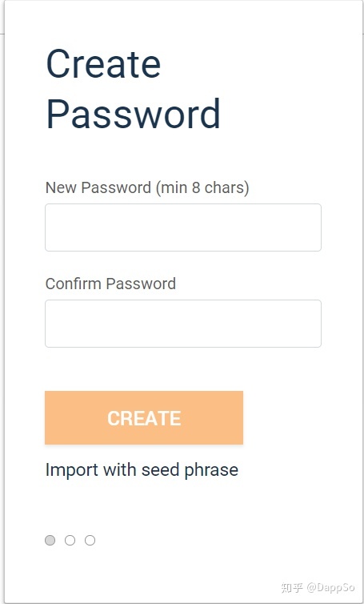Return to first onboarding page dot

pos(50,541)
